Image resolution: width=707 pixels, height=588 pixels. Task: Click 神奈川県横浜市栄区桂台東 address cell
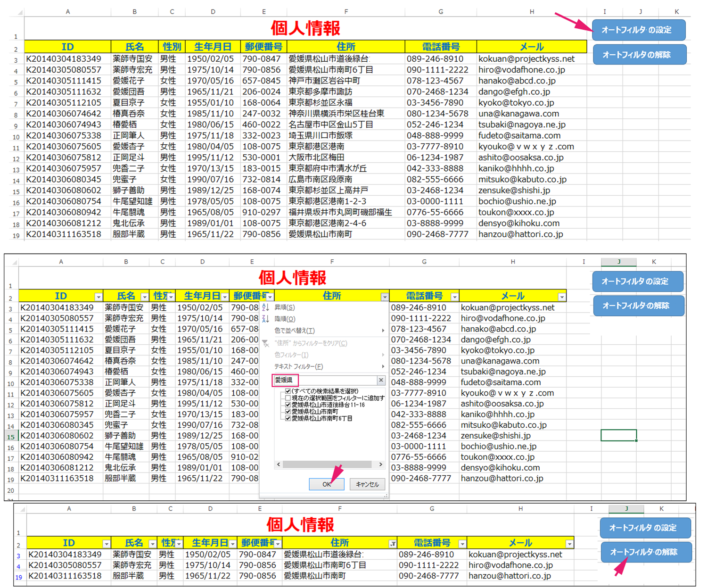pyautogui.click(x=345, y=114)
